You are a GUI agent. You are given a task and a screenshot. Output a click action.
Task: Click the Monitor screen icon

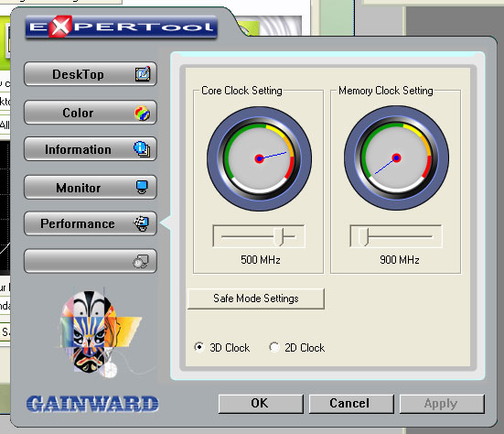tap(142, 187)
